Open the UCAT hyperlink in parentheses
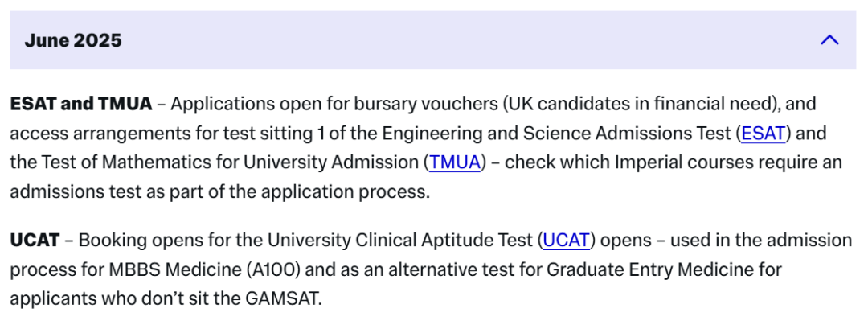Image resolution: width=868 pixels, height=325 pixels. (x=568, y=241)
